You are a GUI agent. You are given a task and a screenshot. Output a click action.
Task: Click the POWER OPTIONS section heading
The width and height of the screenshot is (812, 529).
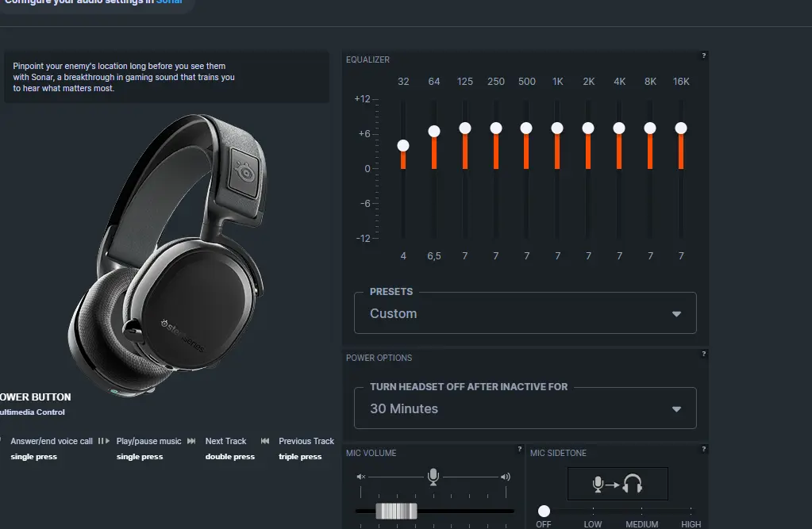tap(379, 358)
